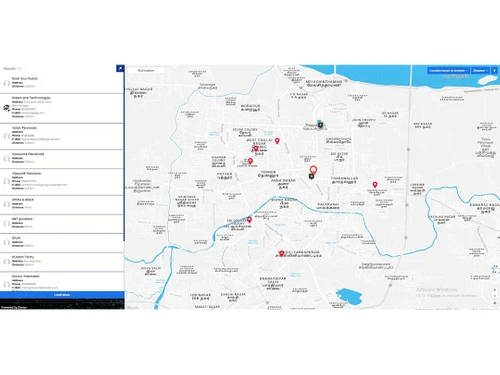Viewport: 500px width, 375px height.
Task: Open the third result with phone and e-mail
Action: point(62,136)
